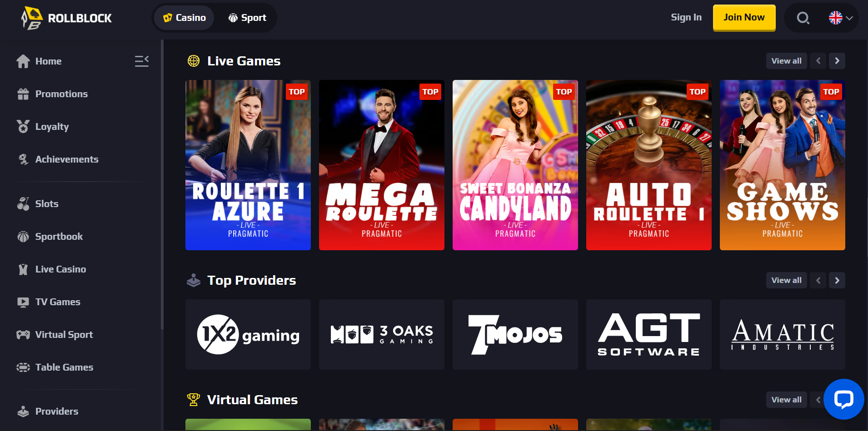Collapse the sidebar menu icon

(142, 61)
